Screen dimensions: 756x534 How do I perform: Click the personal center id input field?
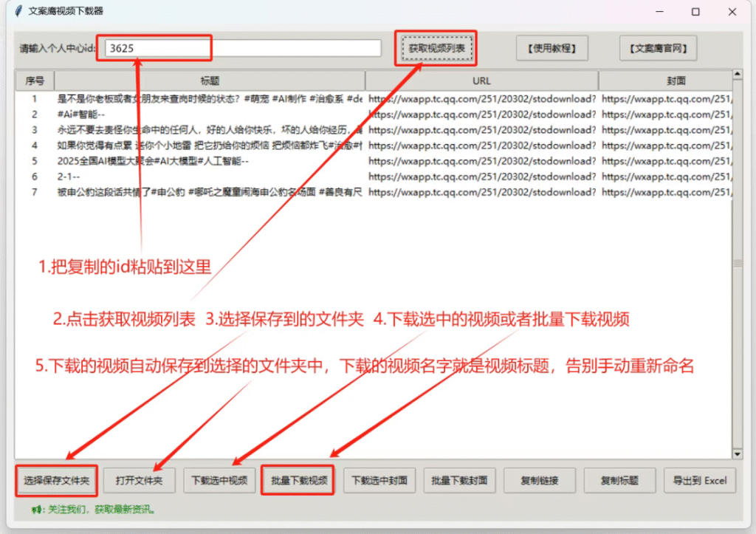242,48
